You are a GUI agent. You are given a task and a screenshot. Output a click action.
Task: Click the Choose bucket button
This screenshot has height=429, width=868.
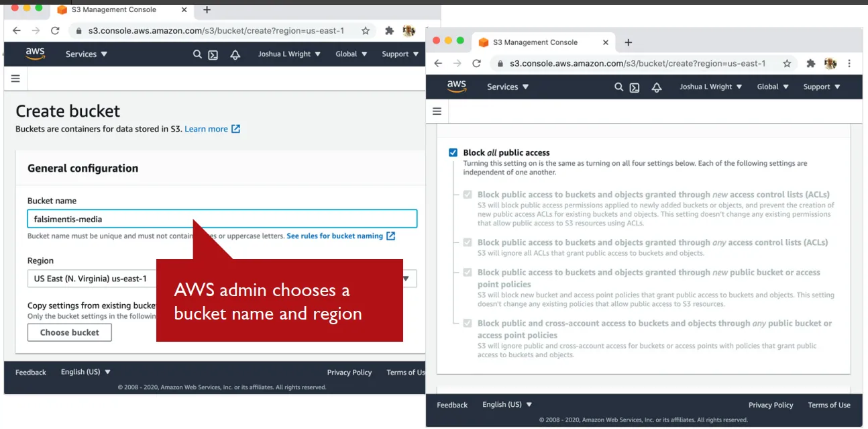click(70, 332)
